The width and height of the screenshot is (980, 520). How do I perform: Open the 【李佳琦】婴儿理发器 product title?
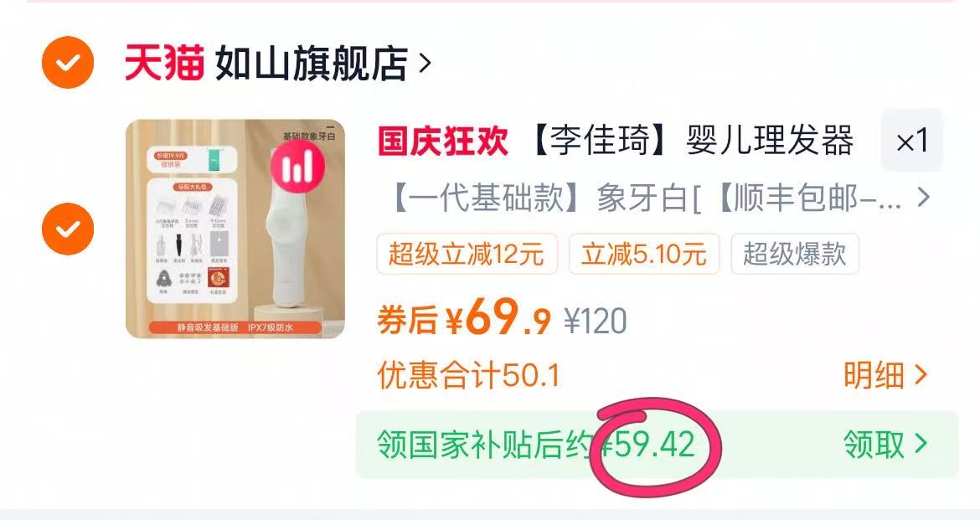click(x=691, y=140)
